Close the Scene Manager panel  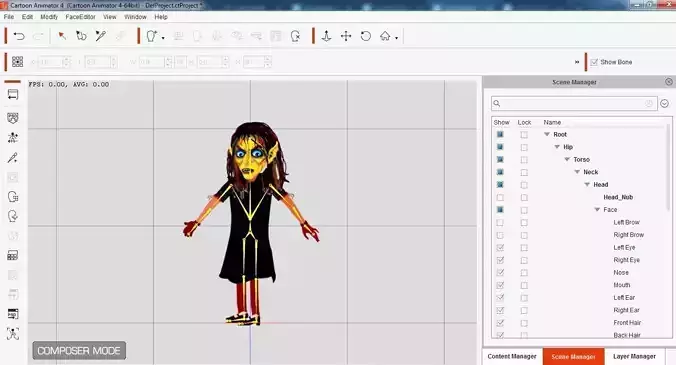(x=669, y=81)
